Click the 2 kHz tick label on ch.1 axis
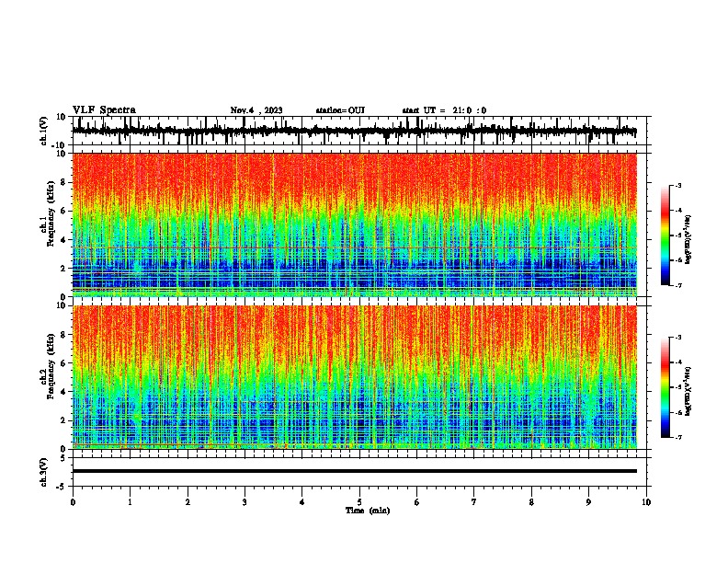Screen dimensions: 728x563 point(64,268)
